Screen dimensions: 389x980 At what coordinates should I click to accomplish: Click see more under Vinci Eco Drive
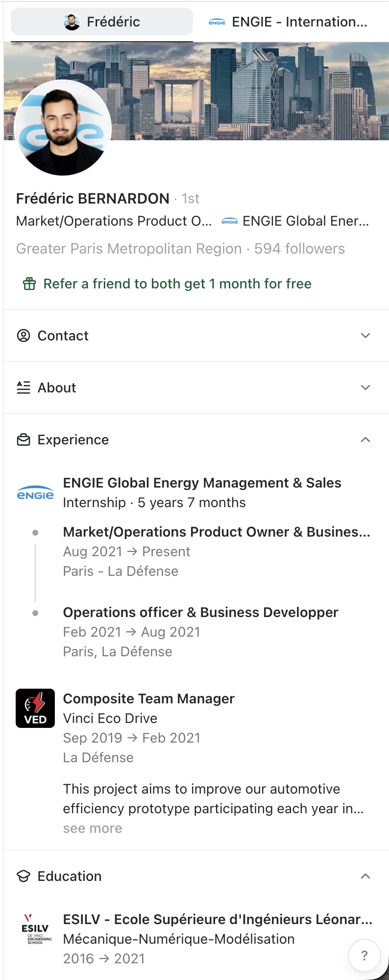pyautogui.click(x=93, y=828)
